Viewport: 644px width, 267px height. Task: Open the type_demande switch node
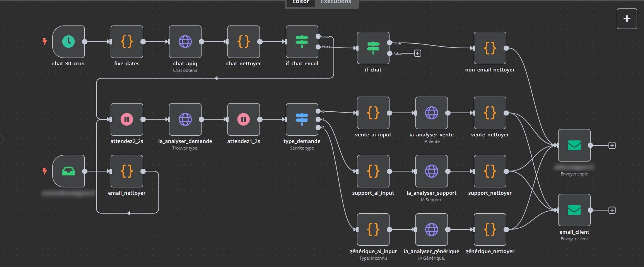click(x=302, y=119)
